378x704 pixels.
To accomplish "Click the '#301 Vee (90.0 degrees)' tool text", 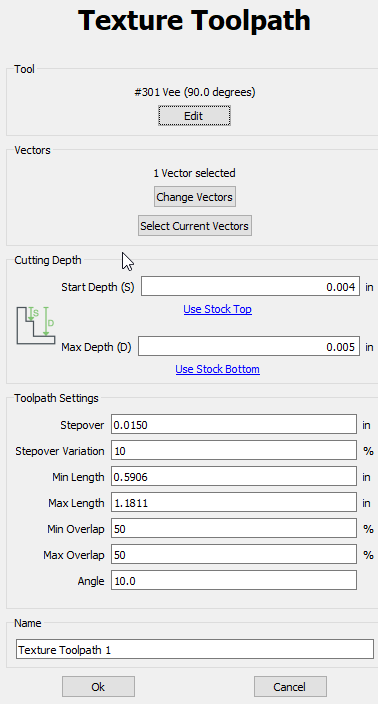I will (x=195, y=92).
